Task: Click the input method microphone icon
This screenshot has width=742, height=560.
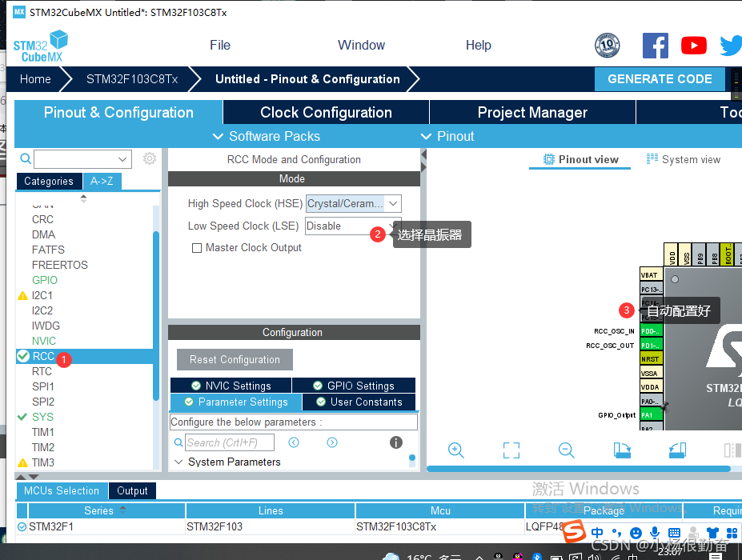Action: point(655,533)
